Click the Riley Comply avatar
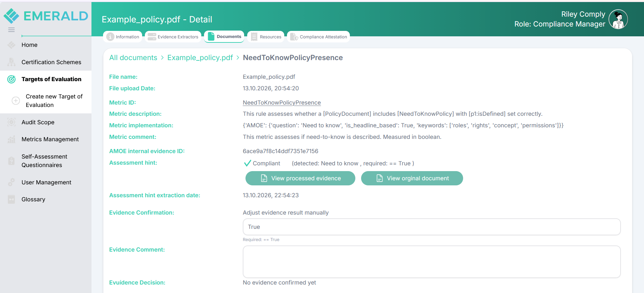644x293 pixels. click(618, 19)
